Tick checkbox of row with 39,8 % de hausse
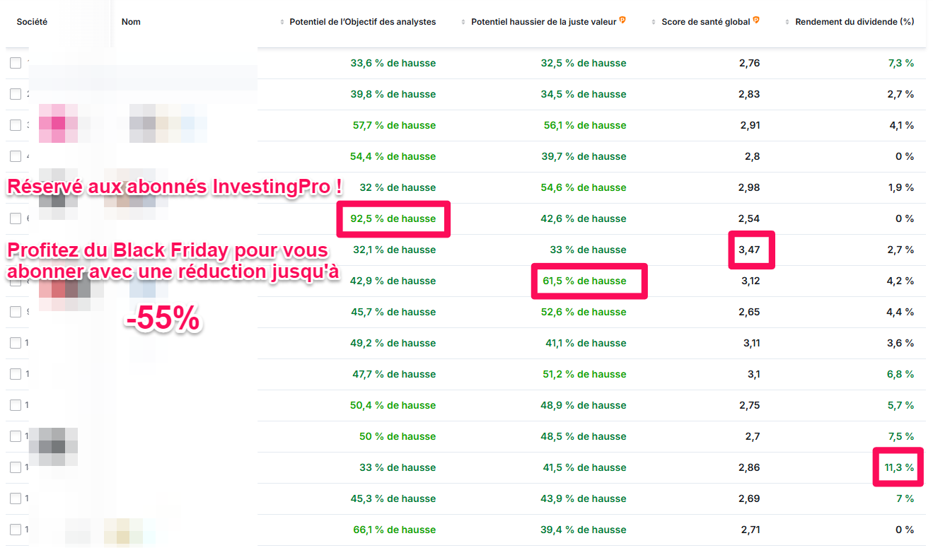Viewport: 933px width, 560px height. click(x=16, y=94)
